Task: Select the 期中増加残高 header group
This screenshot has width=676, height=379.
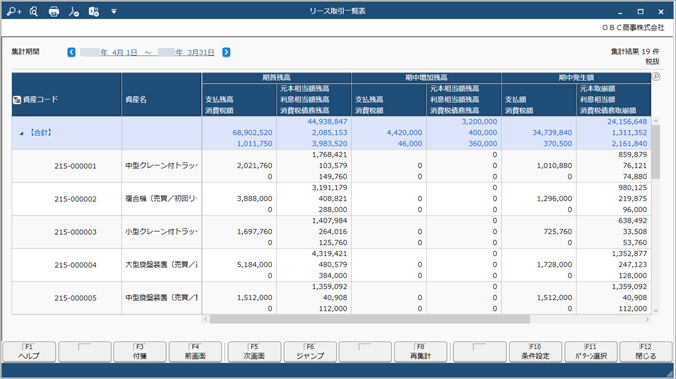Action: click(426, 78)
